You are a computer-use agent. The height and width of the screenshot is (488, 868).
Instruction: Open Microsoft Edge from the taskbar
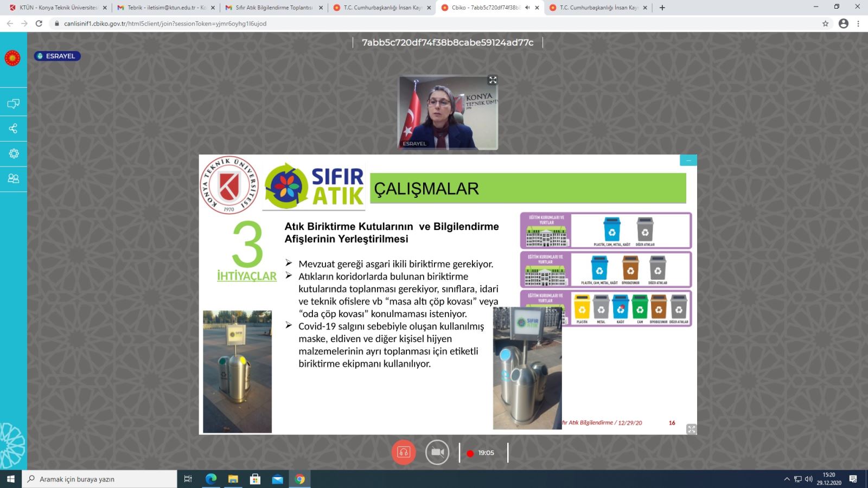pos(211,479)
